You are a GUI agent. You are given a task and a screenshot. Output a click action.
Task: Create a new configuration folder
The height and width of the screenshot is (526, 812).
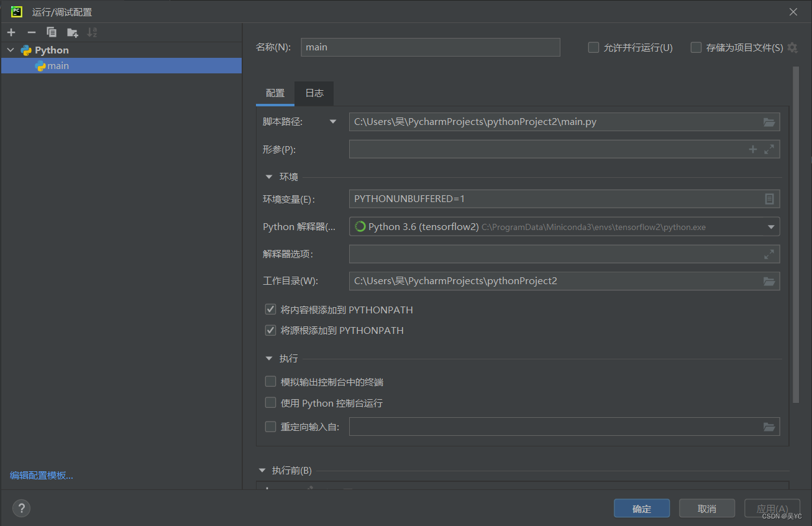click(73, 32)
